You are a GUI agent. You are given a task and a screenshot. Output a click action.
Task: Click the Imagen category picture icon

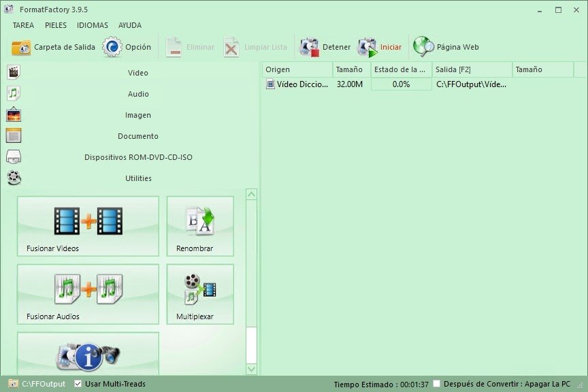coord(14,114)
